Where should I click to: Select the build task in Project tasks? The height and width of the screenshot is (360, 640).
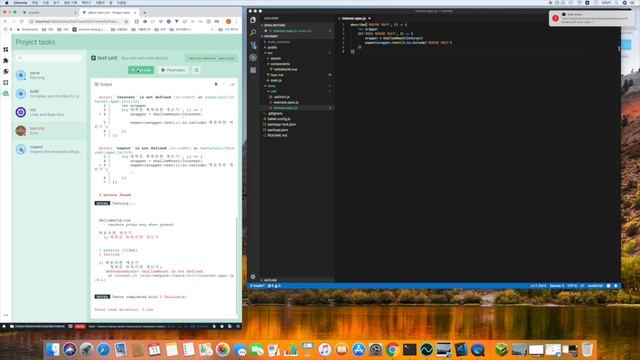click(50, 94)
